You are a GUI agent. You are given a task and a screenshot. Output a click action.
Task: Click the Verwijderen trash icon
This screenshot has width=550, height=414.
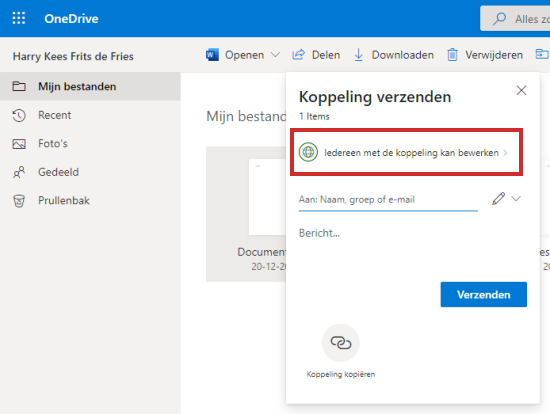452,55
